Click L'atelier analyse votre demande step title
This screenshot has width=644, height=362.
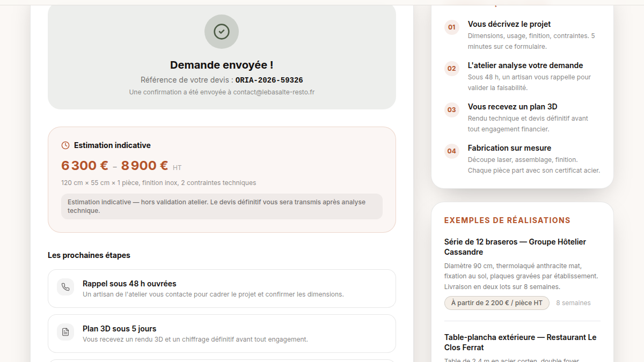click(x=525, y=65)
